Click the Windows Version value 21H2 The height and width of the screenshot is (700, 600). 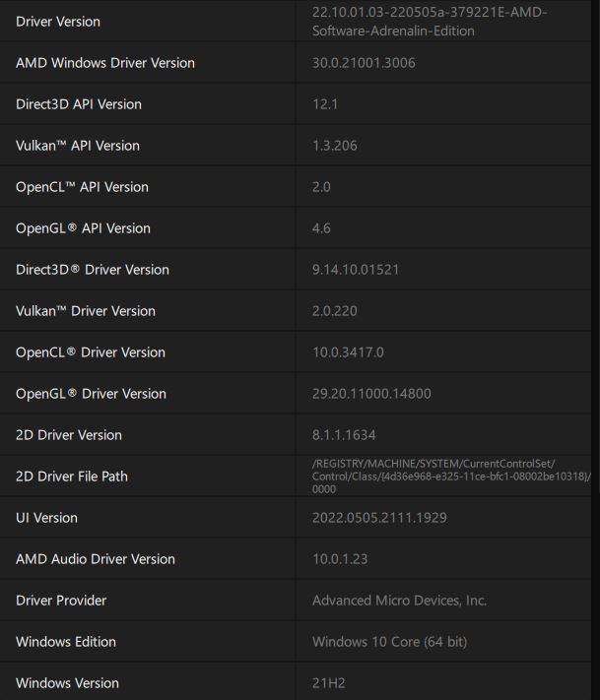coord(329,683)
